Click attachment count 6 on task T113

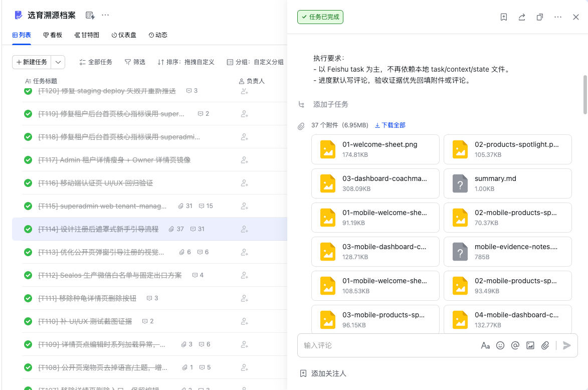click(x=185, y=252)
